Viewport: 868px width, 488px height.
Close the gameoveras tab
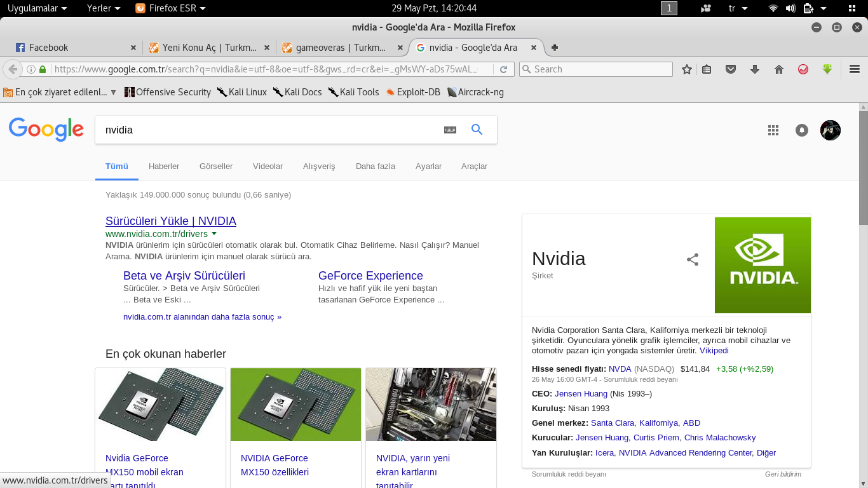(400, 48)
